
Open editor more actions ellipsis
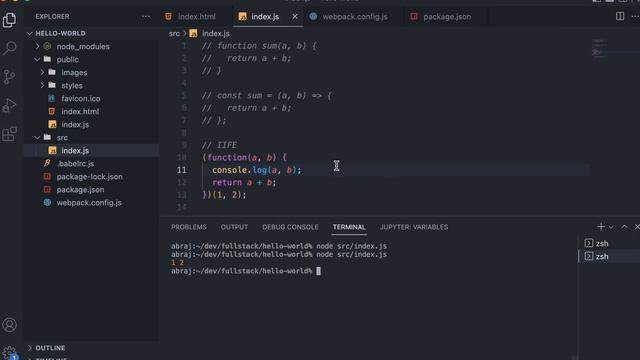635,16
